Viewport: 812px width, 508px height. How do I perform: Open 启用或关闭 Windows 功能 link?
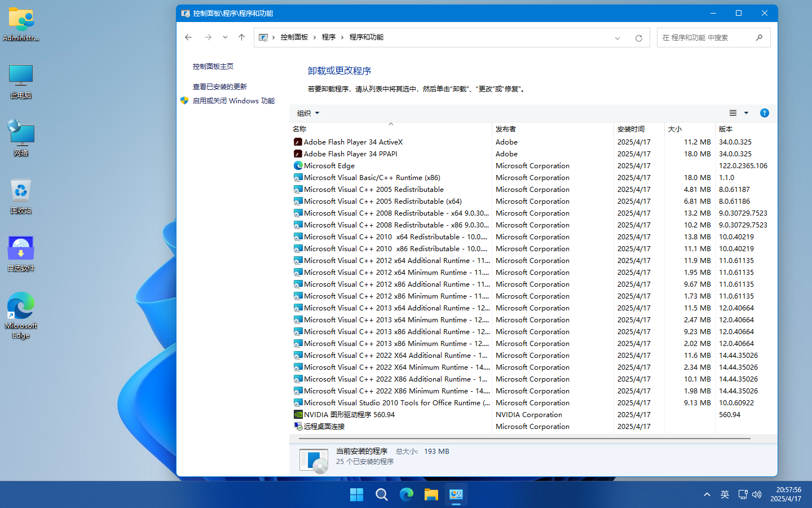[x=234, y=100]
